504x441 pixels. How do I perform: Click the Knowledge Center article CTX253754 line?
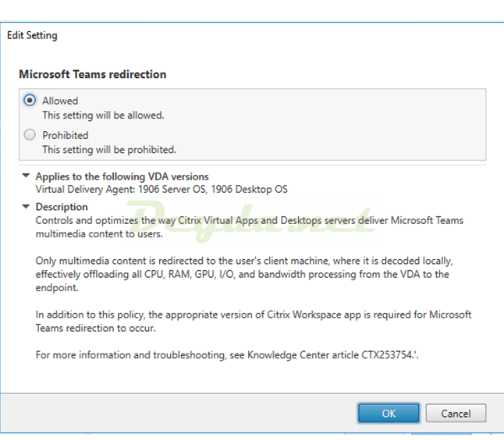click(x=227, y=355)
